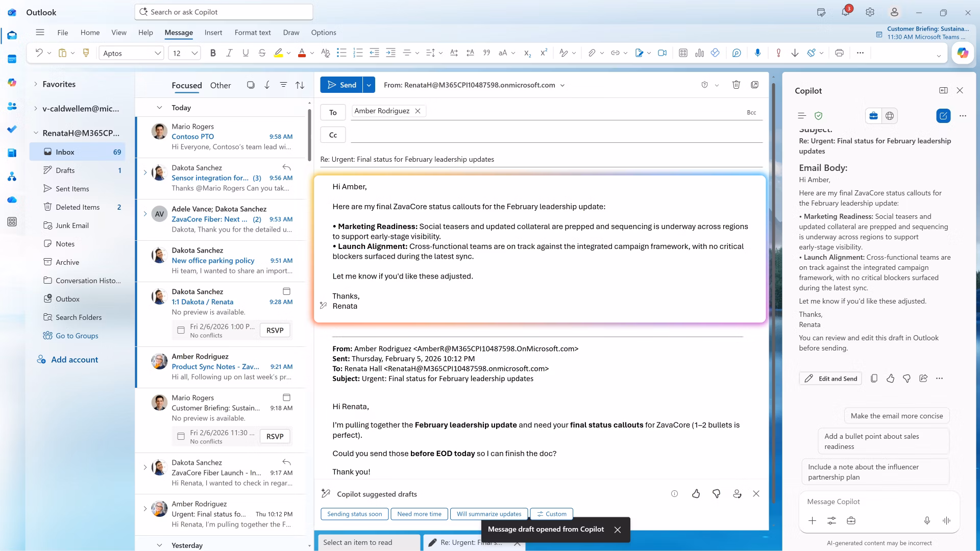This screenshot has width=980, height=551.
Task: Switch to the Draw tab
Action: [291, 33]
